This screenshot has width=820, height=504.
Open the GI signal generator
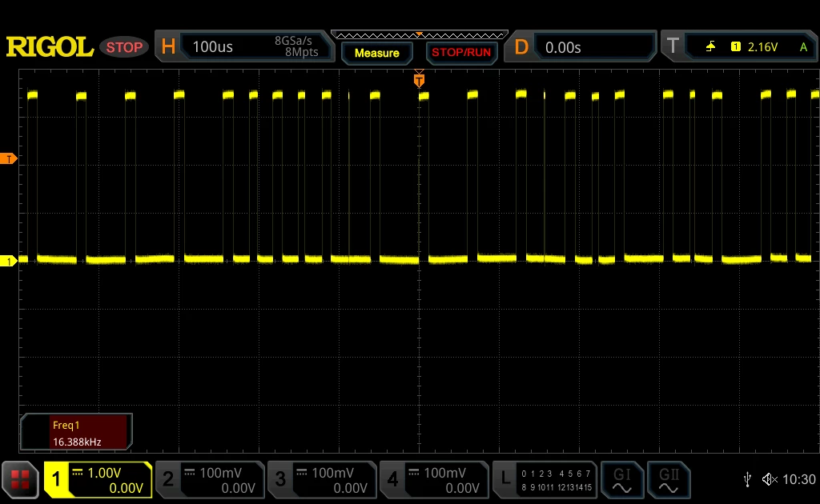tap(621, 480)
